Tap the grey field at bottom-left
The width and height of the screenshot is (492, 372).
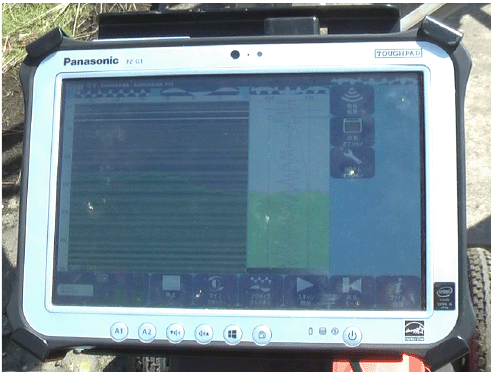[75, 289]
